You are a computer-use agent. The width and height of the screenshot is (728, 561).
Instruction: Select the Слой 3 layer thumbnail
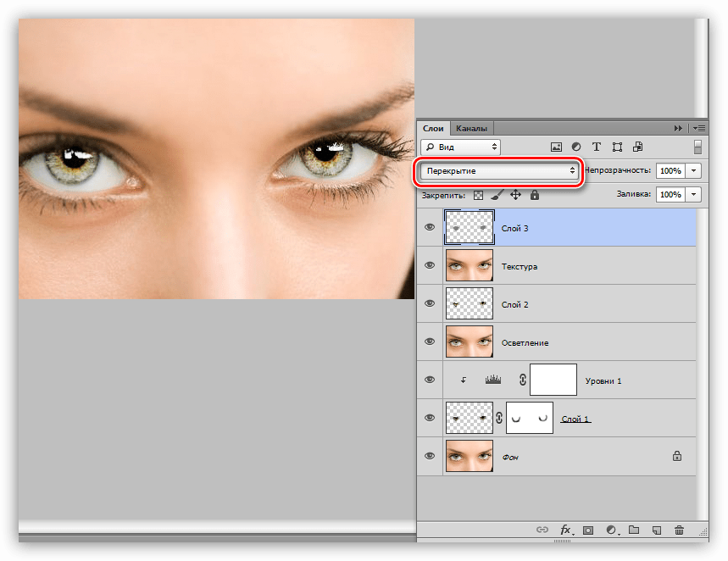[x=470, y=227]
